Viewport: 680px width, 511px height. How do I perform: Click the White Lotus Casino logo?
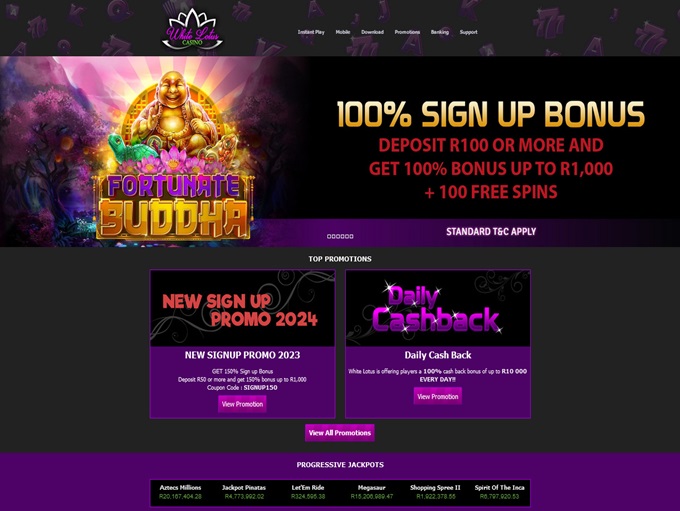point(192,29)
